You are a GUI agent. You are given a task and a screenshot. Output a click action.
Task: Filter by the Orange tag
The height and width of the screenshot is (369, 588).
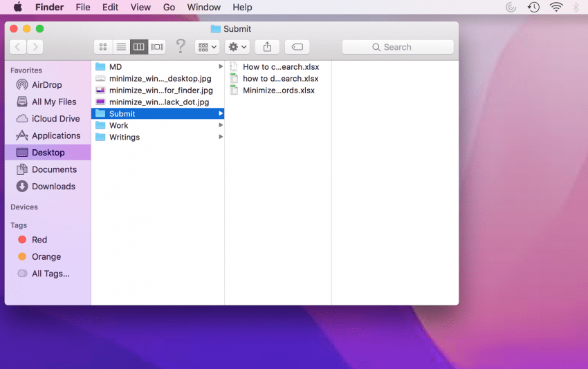pos(48,256)
